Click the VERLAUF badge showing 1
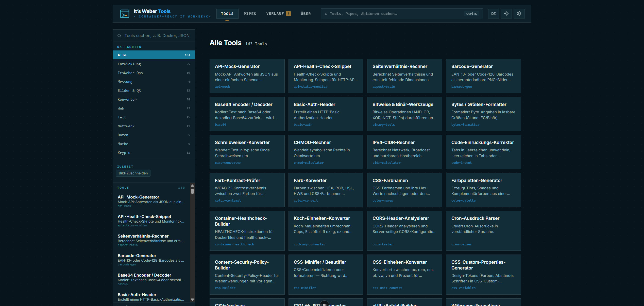644x306 pixels. (x=288, y=14)
